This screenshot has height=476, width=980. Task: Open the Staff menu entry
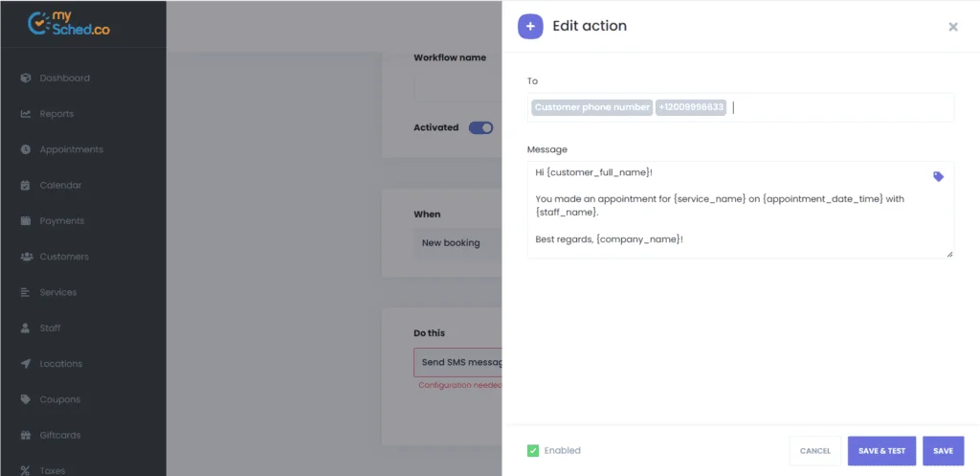50,328
